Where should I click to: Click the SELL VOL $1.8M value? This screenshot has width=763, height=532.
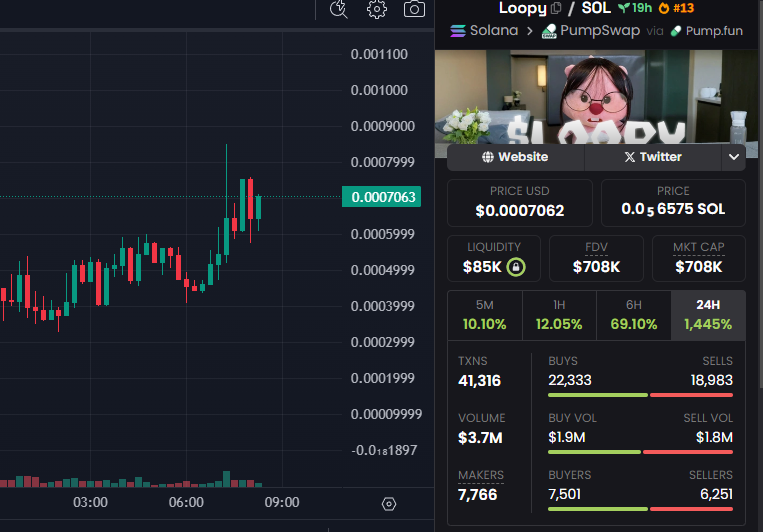click(714, 437)
